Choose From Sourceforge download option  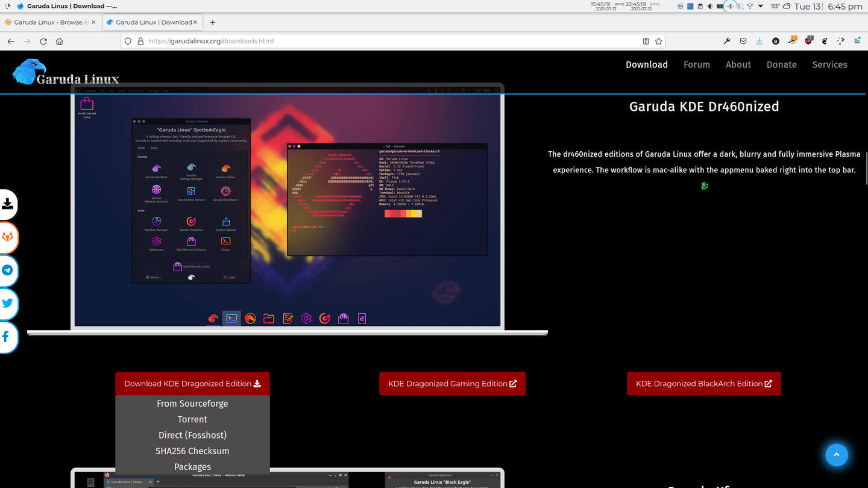192,404
